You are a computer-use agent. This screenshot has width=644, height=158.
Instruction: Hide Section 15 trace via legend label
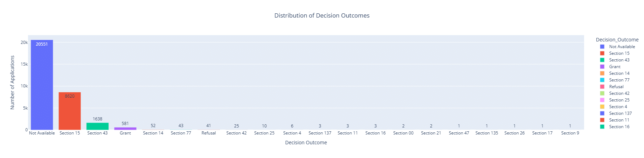tap(619, 53)
